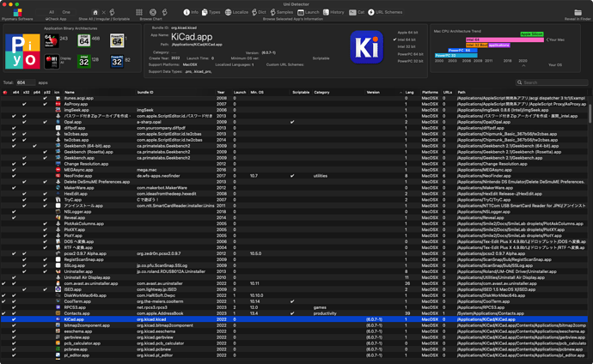Image resolution: width=593 pixels, height=364 pixels.
Task: Click the bundle ID column header
Action: click(146, 90)
